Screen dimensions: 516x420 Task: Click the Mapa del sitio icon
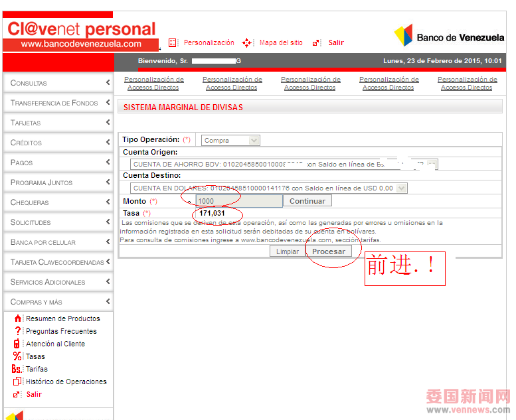click(246, 42)
